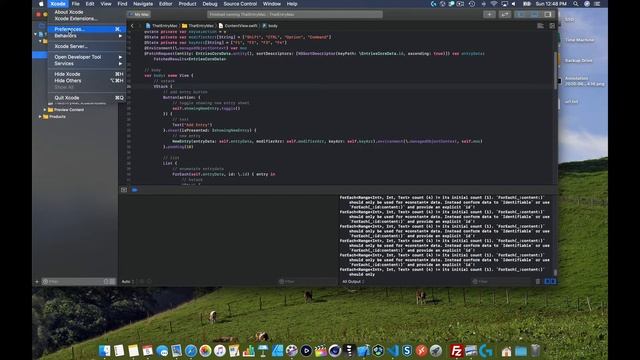Expand the Behaviors submenu
640x360 pixels.
pos(86,36)
